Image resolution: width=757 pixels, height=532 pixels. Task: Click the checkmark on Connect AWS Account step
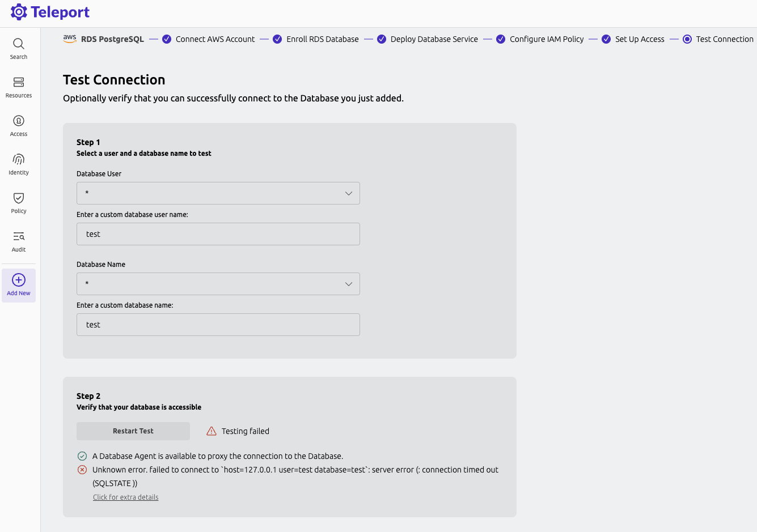tap(167, 39)
